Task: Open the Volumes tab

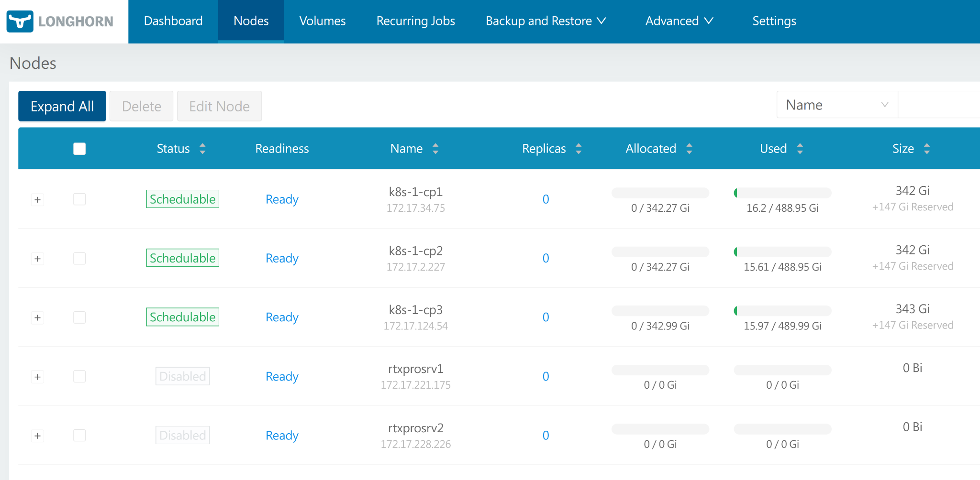Action: coord(323,21)
